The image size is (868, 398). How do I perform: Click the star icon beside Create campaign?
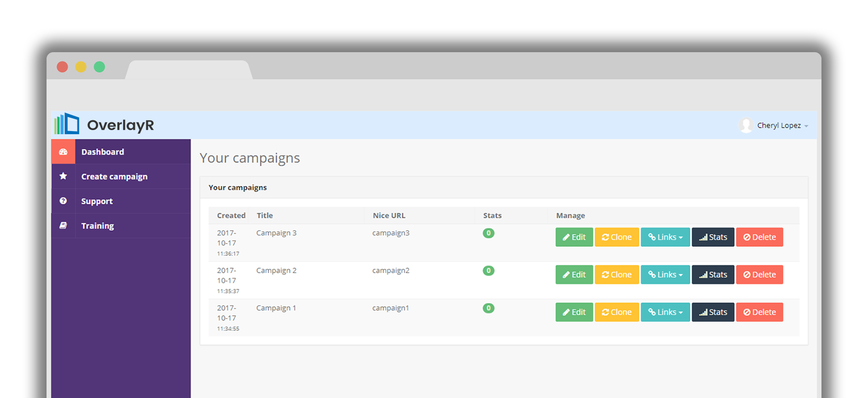[x=63, y=177]
